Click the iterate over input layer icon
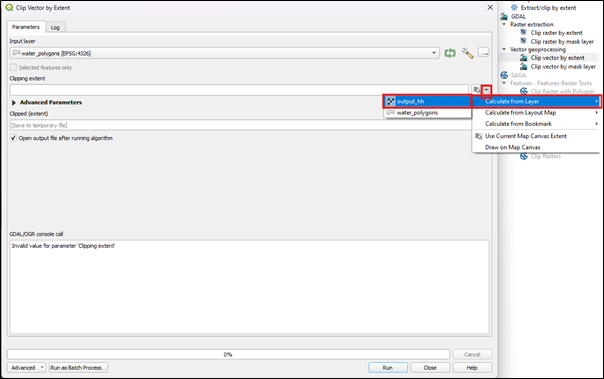604x379 pixels. click(450, 53)
